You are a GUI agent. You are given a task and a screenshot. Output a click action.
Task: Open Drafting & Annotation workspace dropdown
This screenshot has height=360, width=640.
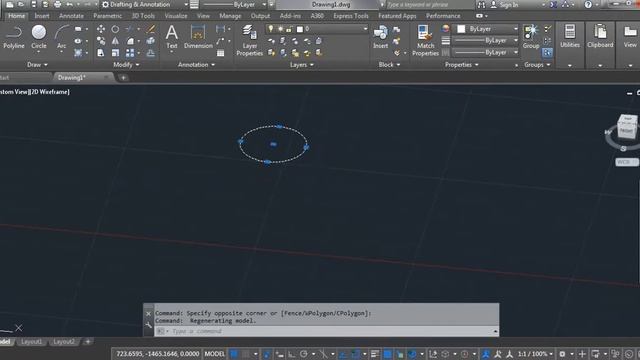pos(145,4)
